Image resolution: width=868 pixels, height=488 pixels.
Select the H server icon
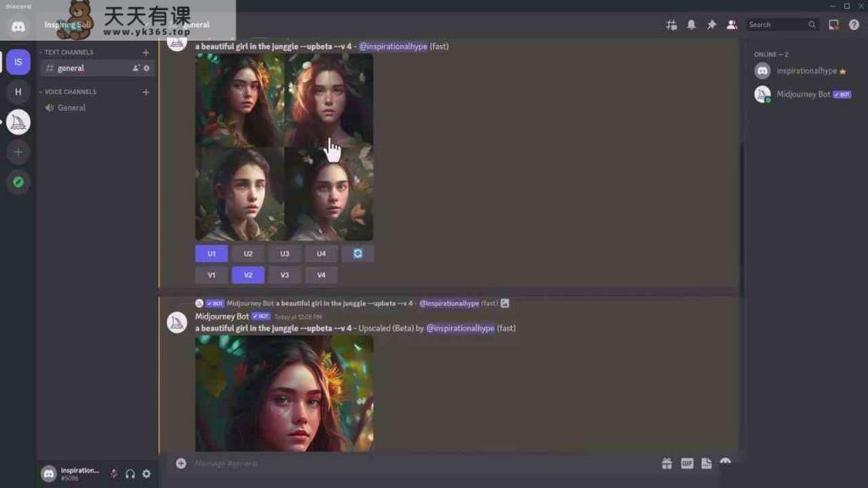[19, 91]
